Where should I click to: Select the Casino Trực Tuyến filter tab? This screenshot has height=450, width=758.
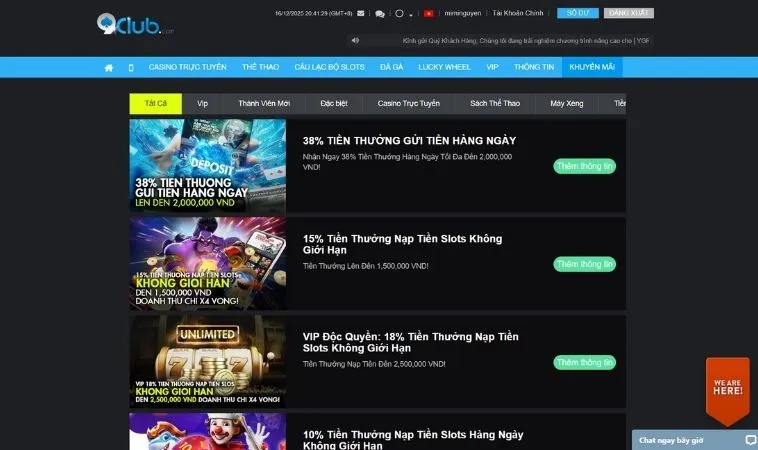click(408, 103)
